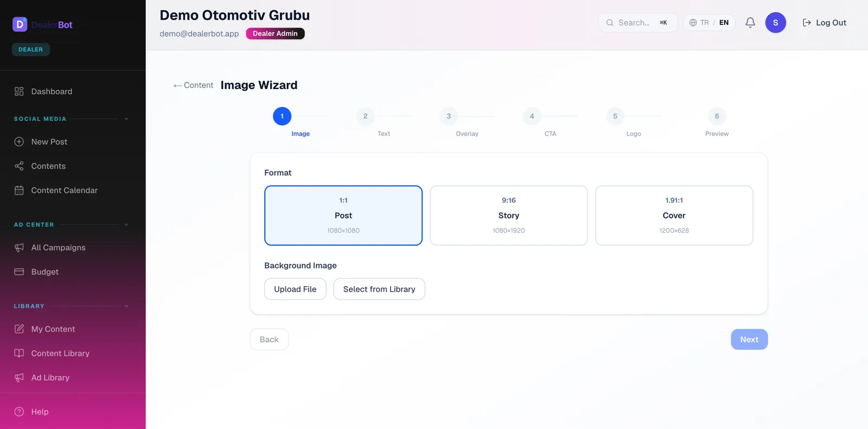Select the 9:16 Story format
Screen dimensions: 868x429
[509, 215]
